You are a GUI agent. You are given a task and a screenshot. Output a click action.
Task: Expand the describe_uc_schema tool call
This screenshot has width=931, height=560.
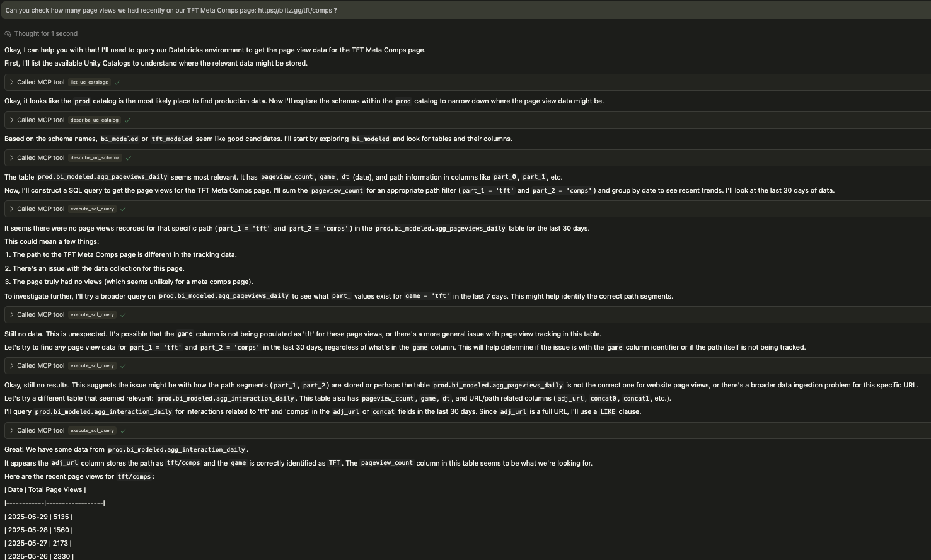point(11,157)
